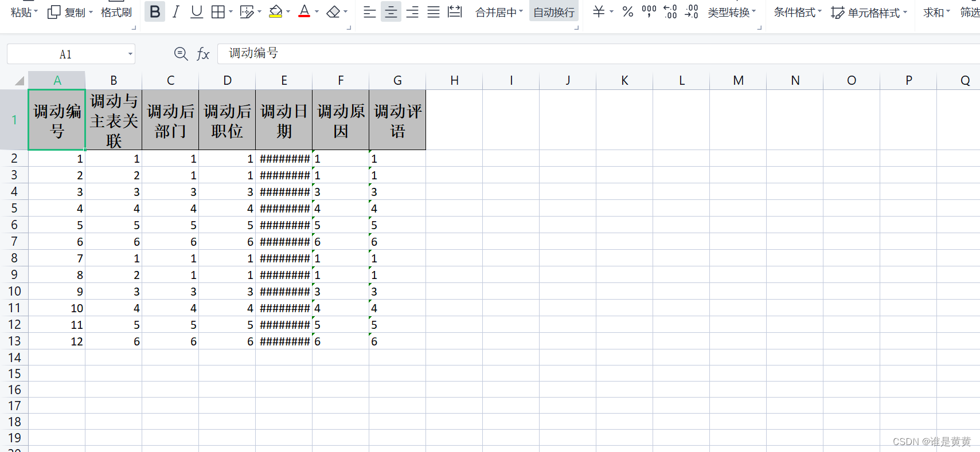Select column H header
The width and height of the screenshot is (980, 452).
[x=454, y=80]
